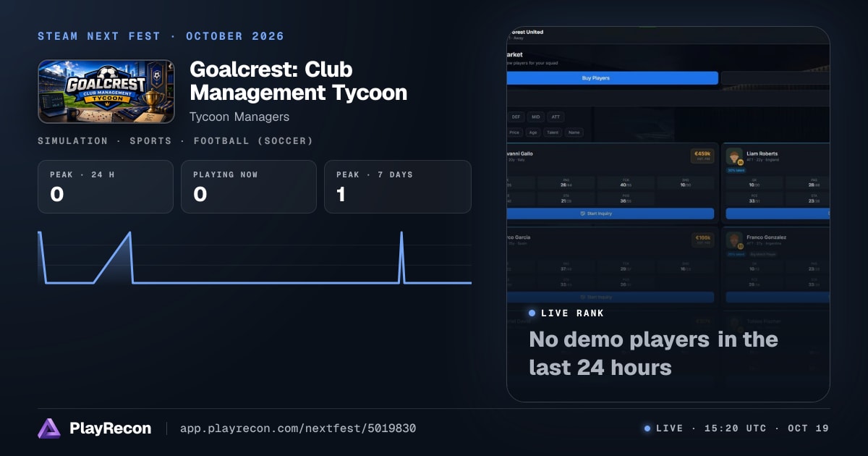Click the tall spike near chart's right side
868x456 pixels.
click(x=401, y=257)
